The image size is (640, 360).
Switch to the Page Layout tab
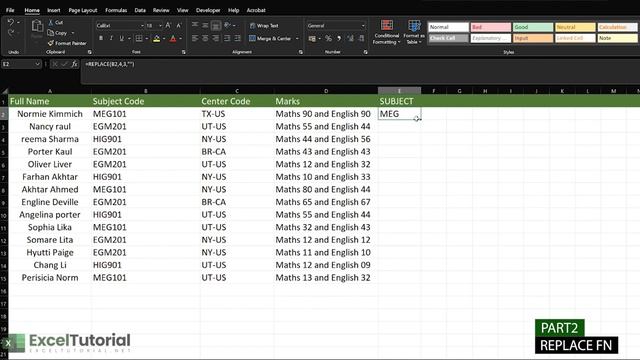(83, 10)
